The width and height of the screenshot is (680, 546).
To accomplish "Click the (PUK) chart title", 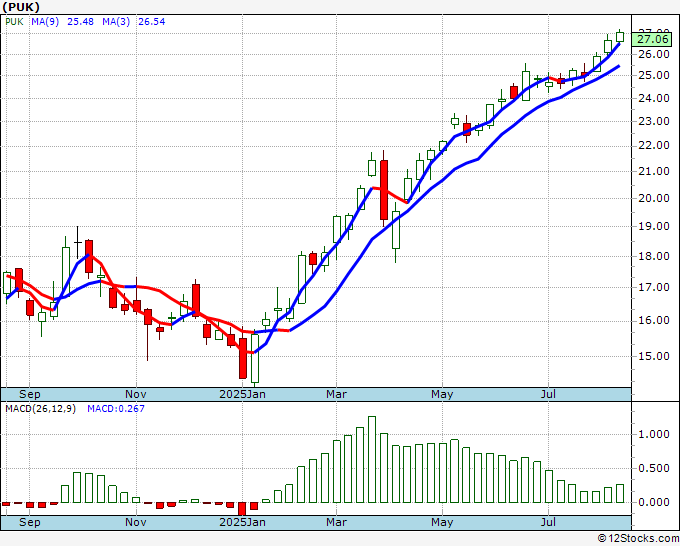I will pos(21,7).
